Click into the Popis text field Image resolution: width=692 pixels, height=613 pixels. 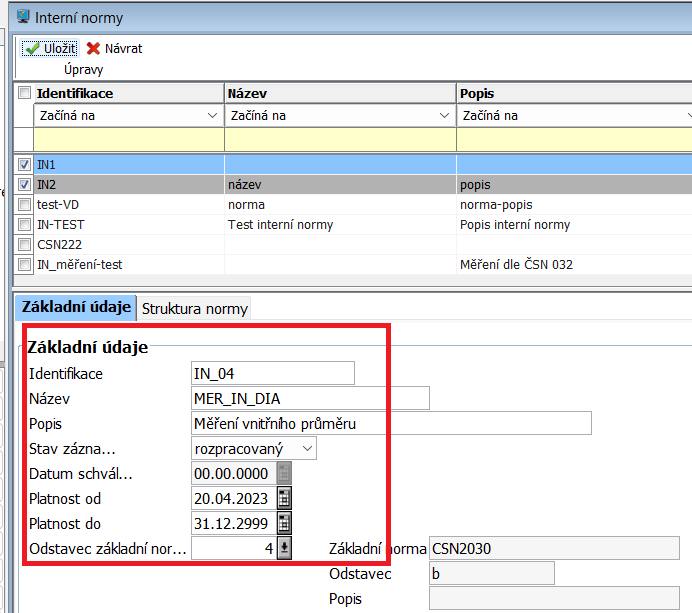[390, 423]
